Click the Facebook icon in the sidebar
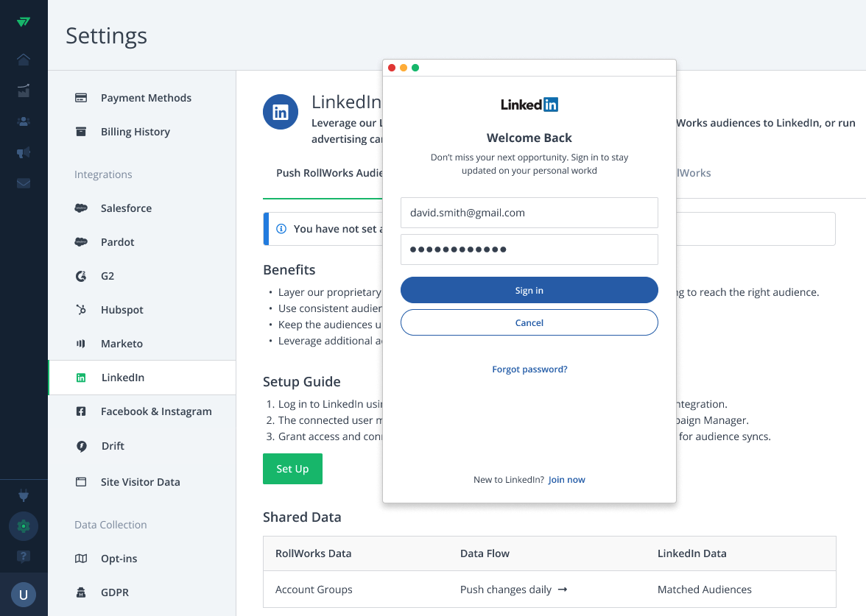Image resolution: width=866 pixels, height=616 pixels. 81,411
